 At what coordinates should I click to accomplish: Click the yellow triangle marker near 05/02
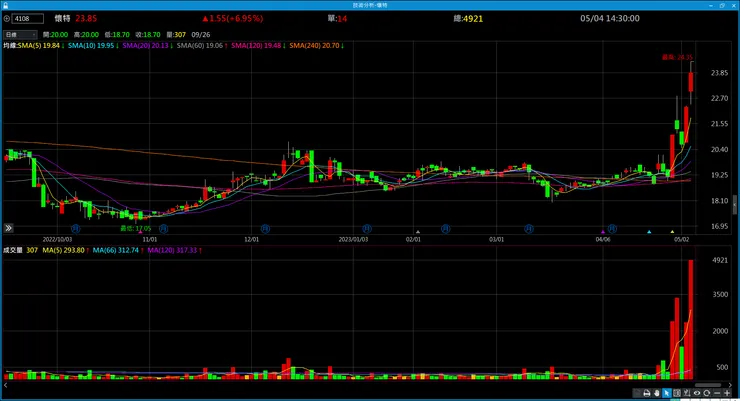(673, 232)
